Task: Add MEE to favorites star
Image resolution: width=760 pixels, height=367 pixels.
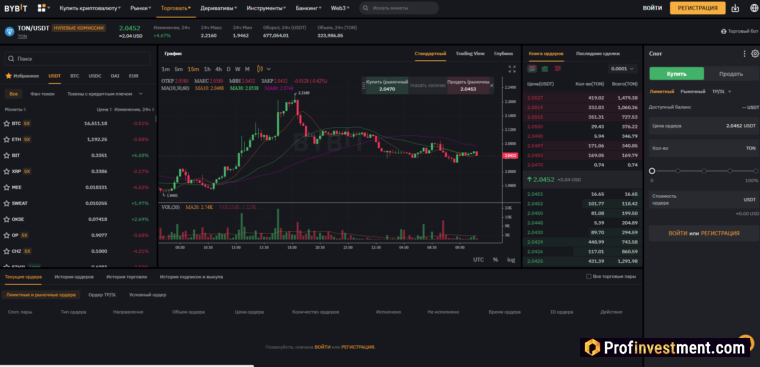Action: click(x=7, y=187)
